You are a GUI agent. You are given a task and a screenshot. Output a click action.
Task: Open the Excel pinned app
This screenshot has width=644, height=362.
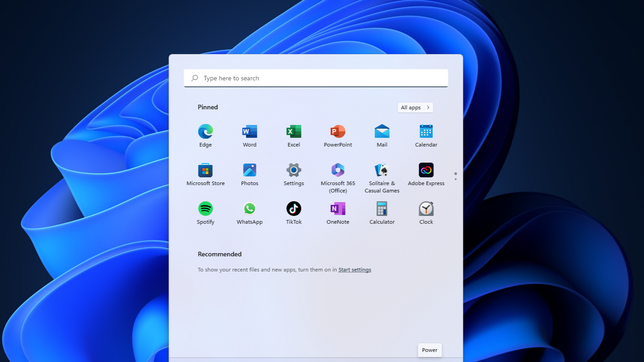point(294,136)
